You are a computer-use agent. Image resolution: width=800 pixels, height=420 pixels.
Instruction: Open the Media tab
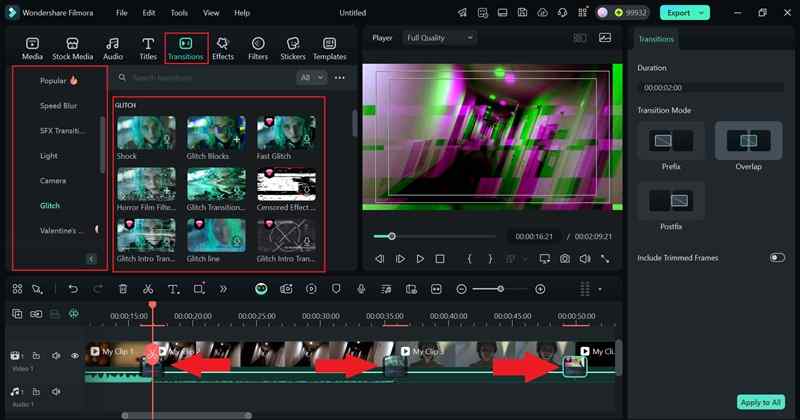pyautogui.click(x=32, y=49)
